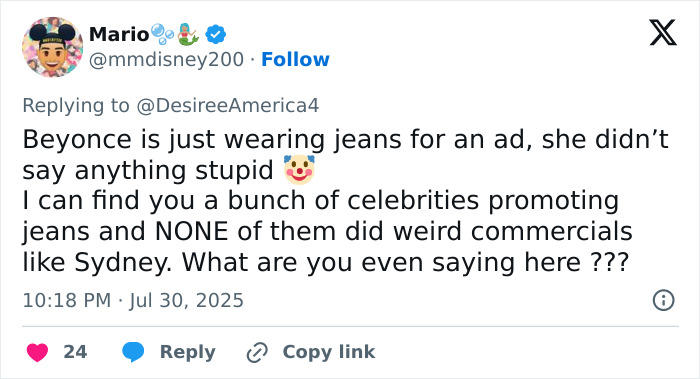Click the Copy link text
The image size is (700, 379).
[329, 352]
